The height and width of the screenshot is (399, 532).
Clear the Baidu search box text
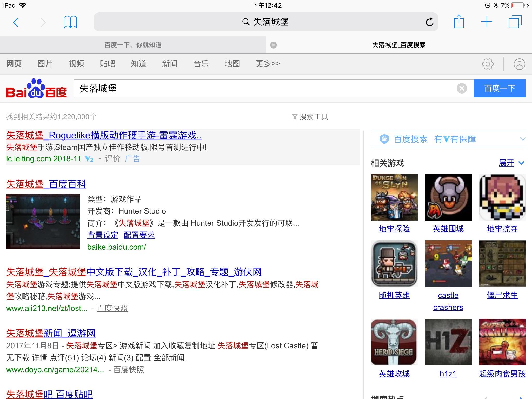[x=462, y=89]
